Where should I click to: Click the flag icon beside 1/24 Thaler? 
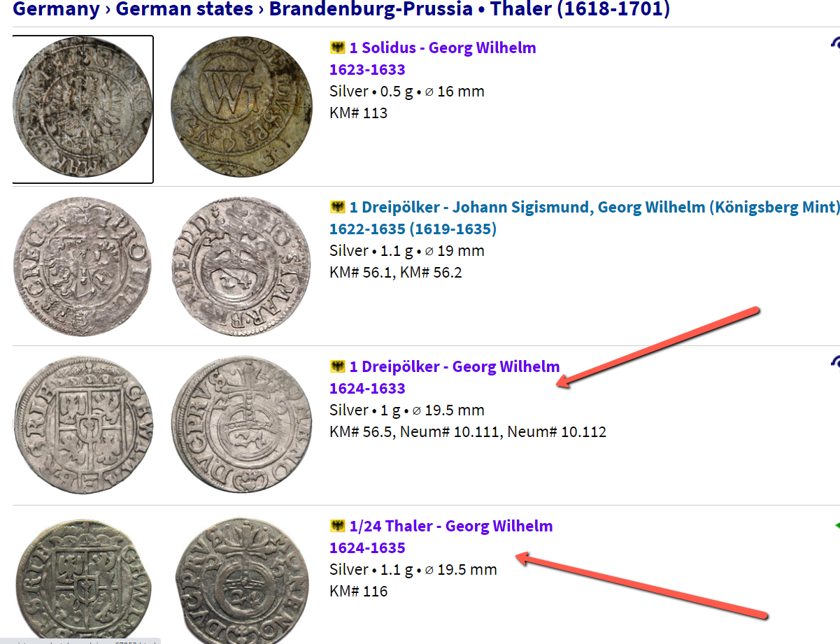click(337, 526)
